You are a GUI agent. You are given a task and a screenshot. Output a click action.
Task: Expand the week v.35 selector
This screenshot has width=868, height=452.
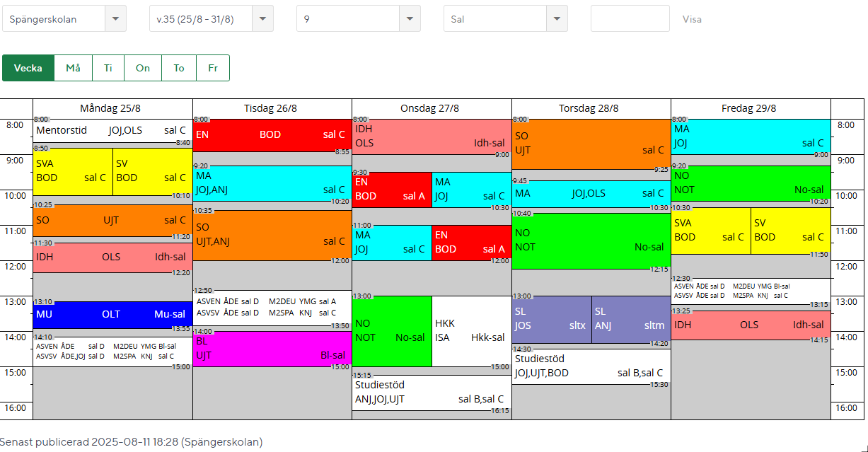(211, 19)
